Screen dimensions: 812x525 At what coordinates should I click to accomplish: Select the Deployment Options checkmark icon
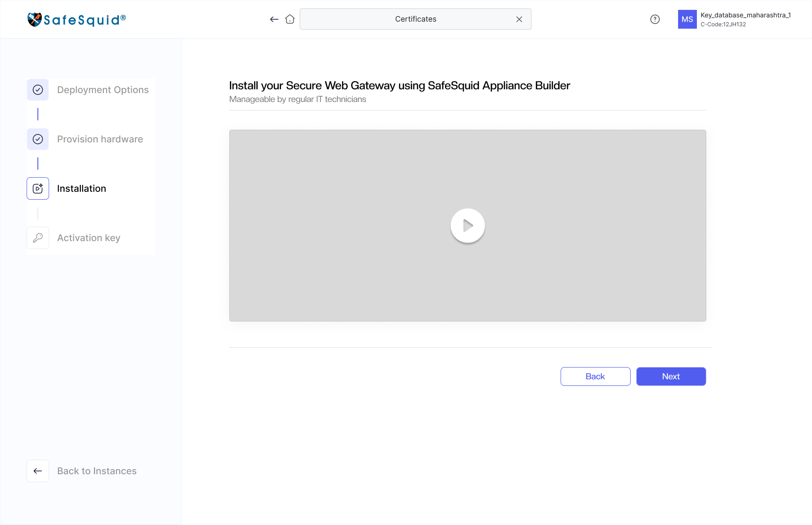[x=38, y=90]
